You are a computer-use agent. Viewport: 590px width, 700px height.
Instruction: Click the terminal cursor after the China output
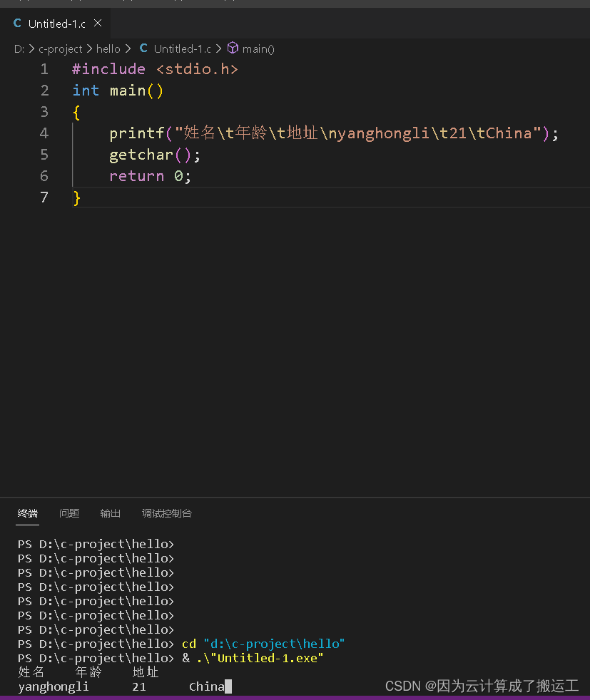pos(230,686)
